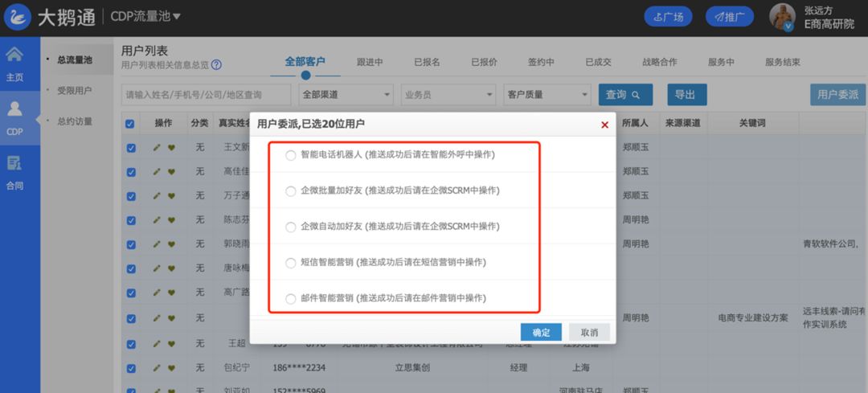Click the heart icon in 陈志芬 row

(171, 219)
